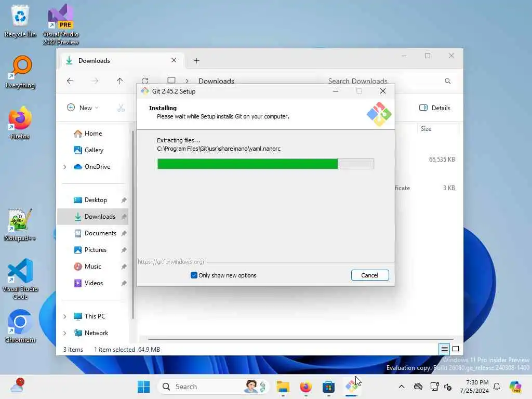Switch to large thumbnails view icon in status bar

pyautogui.click(x=456, y=349)
